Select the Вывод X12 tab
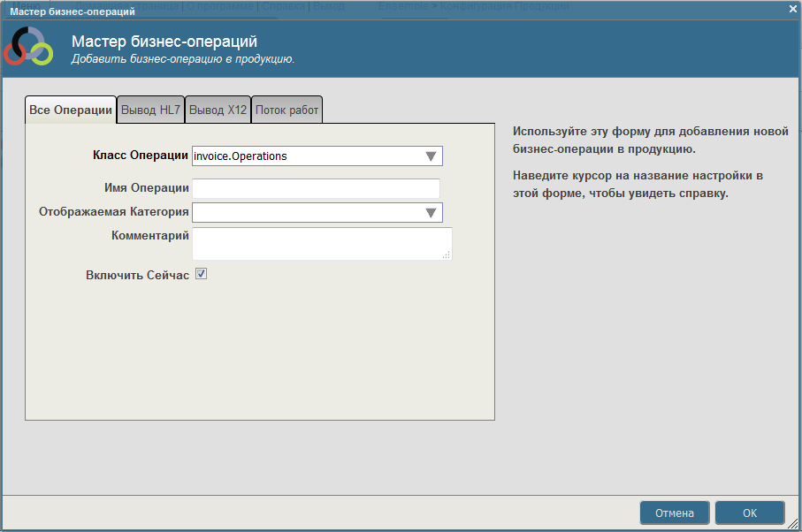 pos(218,110)
